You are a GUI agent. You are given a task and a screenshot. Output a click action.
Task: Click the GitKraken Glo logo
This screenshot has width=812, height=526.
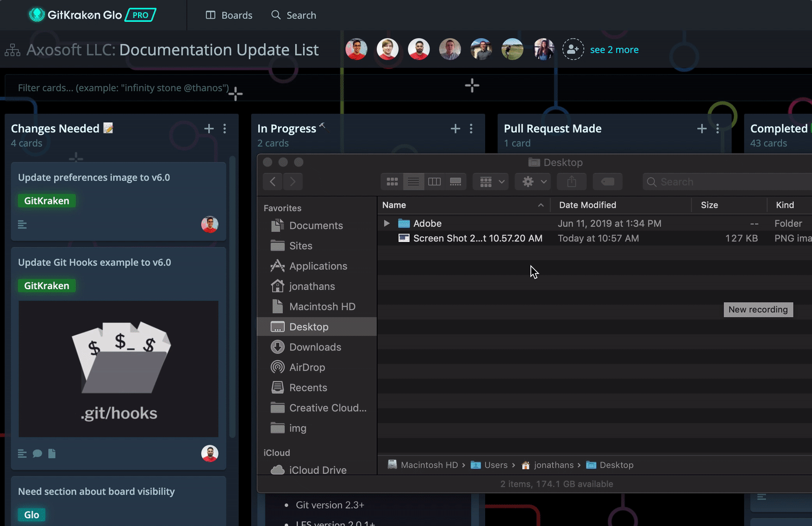pos(92,15)
